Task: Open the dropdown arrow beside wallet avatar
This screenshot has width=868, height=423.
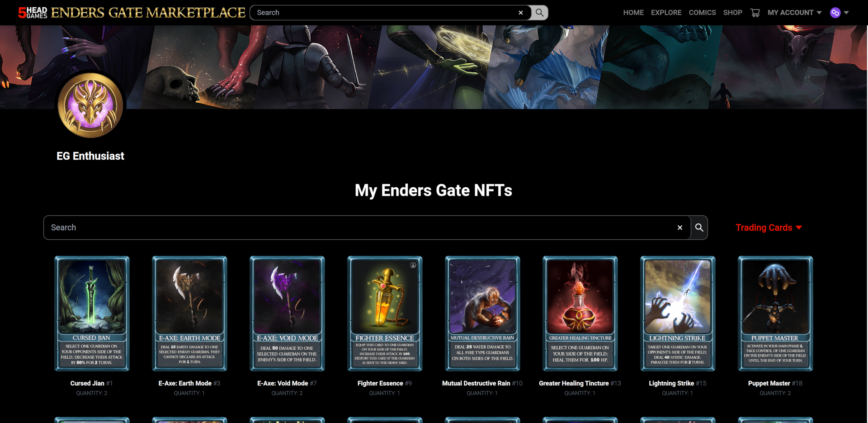Action: pyautogui.click(x=846, y=13)
